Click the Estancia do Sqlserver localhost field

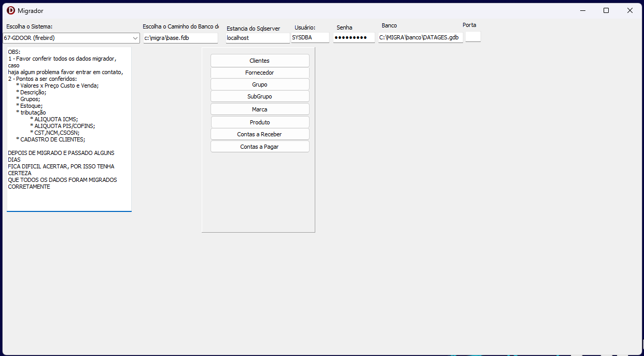pyautogui.click(x=257, y=38)
